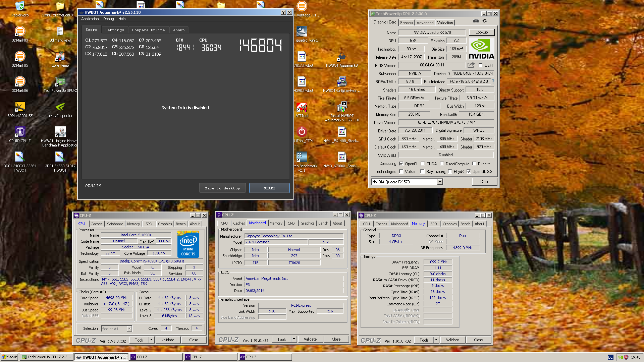The width and height of the screenshot is (644, 362).
Task: Launch 3DMark2001 SE shortcut
Action: (x=20, y=109)
